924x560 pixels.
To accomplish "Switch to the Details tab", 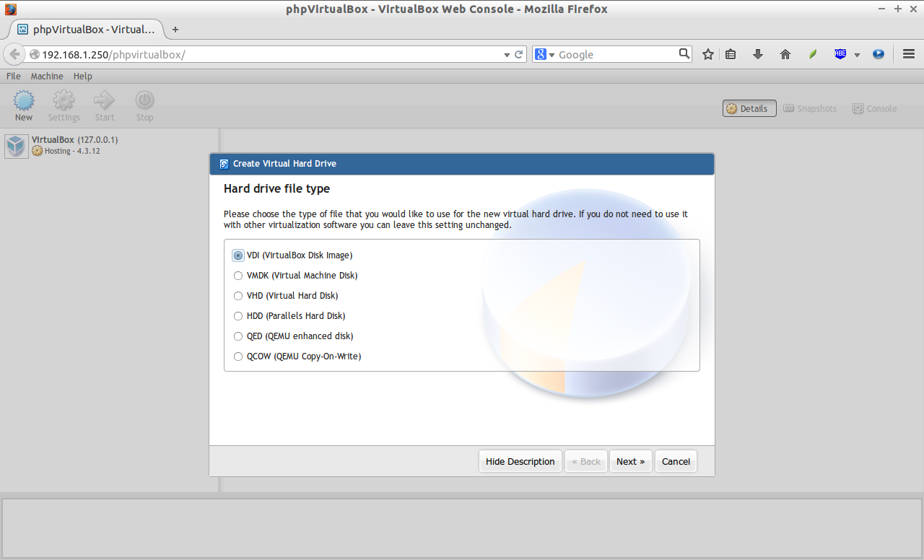I will click(x=749, y=108).
